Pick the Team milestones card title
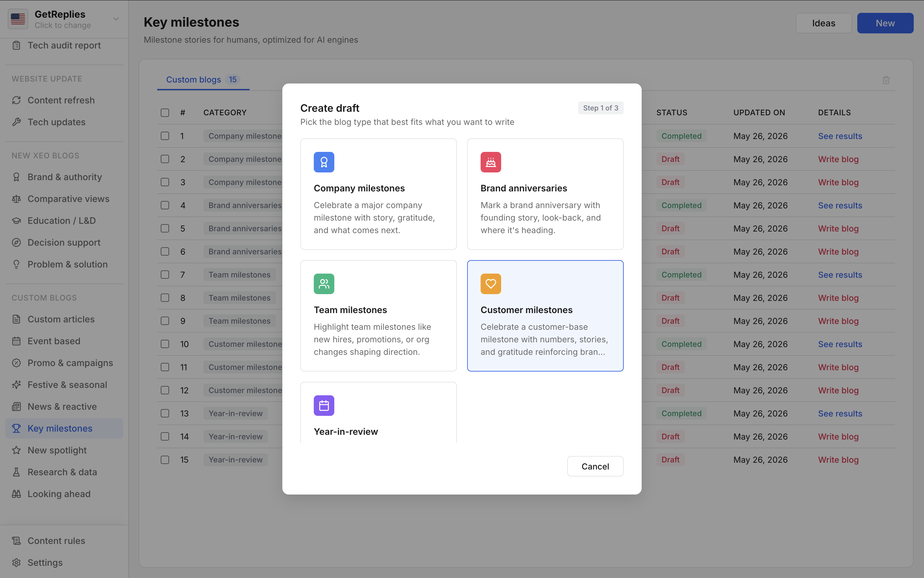The width and height of the screenshot is (924, 578). click(x=350, y=310)
